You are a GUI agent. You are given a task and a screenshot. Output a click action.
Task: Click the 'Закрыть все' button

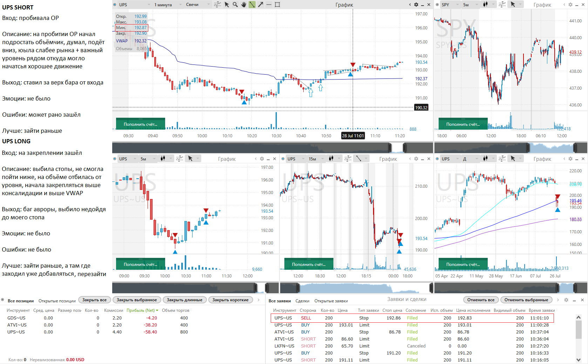click(x=94, y=300)
